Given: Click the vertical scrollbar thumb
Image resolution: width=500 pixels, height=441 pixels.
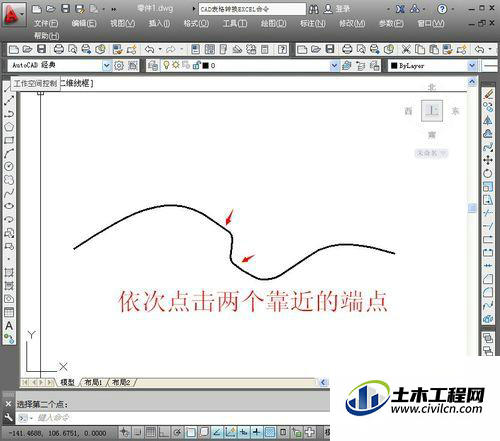Looking at the screenshot, I should pyautogui.click(x=472, y=208).
